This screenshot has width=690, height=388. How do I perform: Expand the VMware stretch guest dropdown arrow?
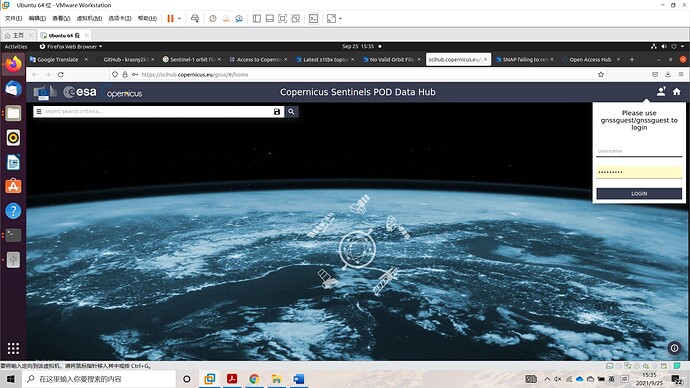340,18
